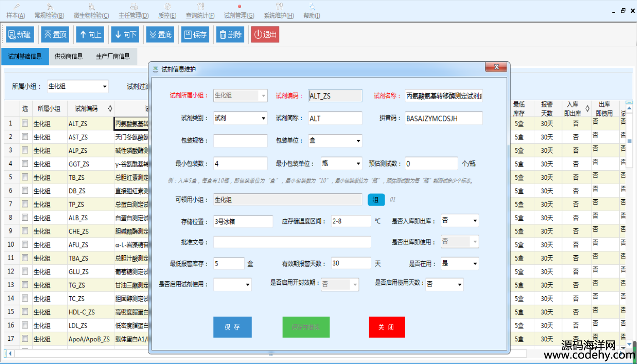Open the 包装单位 dropdown showing 盒
The height and width of the screenshot is (364, 637).
pyautogui.click(x=335, y=141)
